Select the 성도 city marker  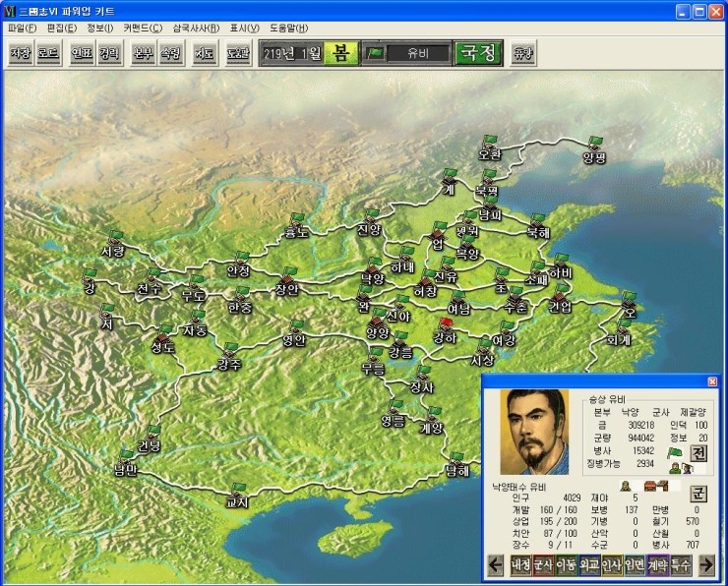click(163, 339)
